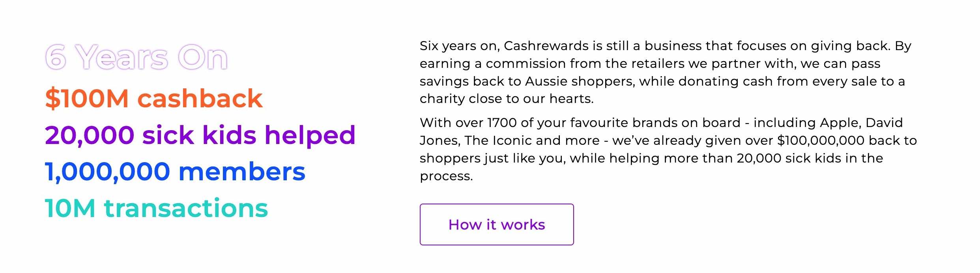Open the How it works button
Screen dimensions: 980x273
(x=496, y=224)
